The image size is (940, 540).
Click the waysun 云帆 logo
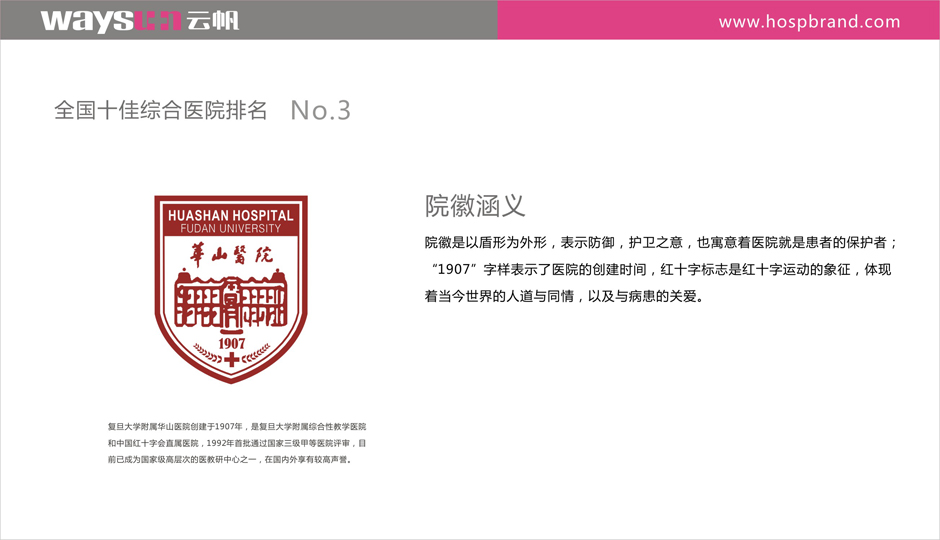[x=140, y=20]
